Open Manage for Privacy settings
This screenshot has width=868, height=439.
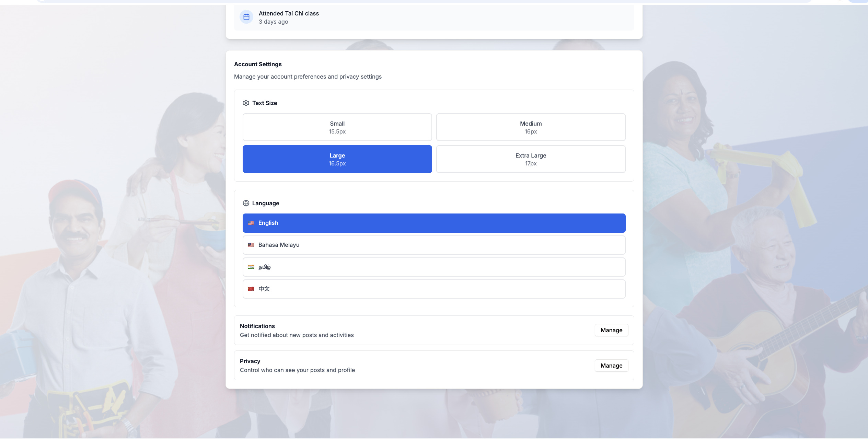pyautogui.click(x=611, y=366)
